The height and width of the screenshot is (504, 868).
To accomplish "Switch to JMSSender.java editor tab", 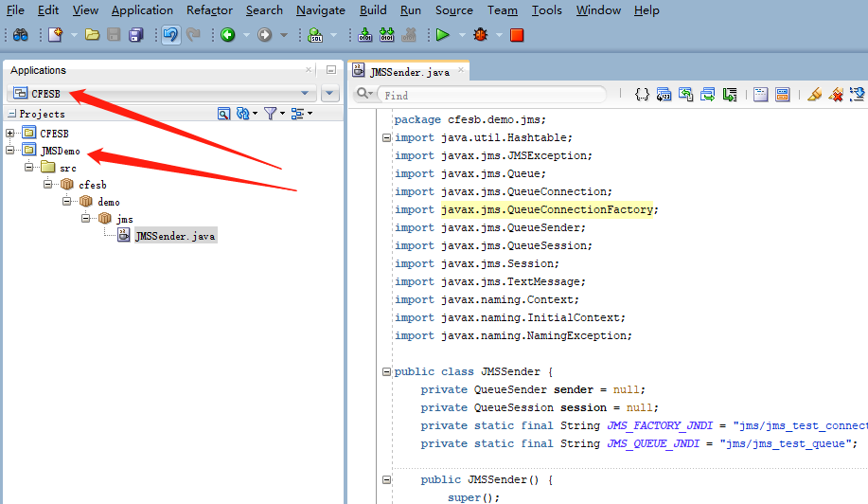I will click(410, 71).
